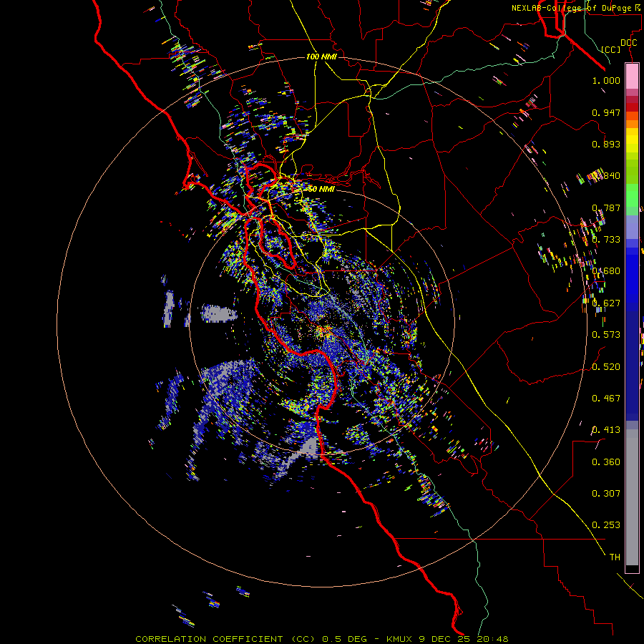Viewport: 644px width, 644px height.
Task: Click the 0.627 color scale value
Action: point(606,303)
